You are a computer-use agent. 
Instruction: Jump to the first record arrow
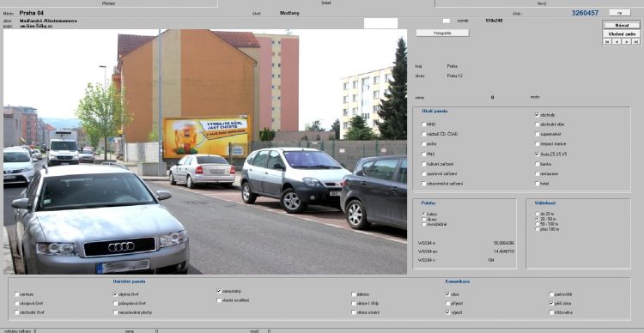[607, 42]
